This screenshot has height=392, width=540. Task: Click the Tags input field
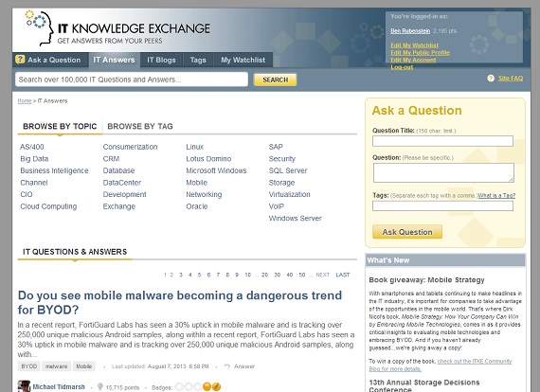(x=442, y=205)
